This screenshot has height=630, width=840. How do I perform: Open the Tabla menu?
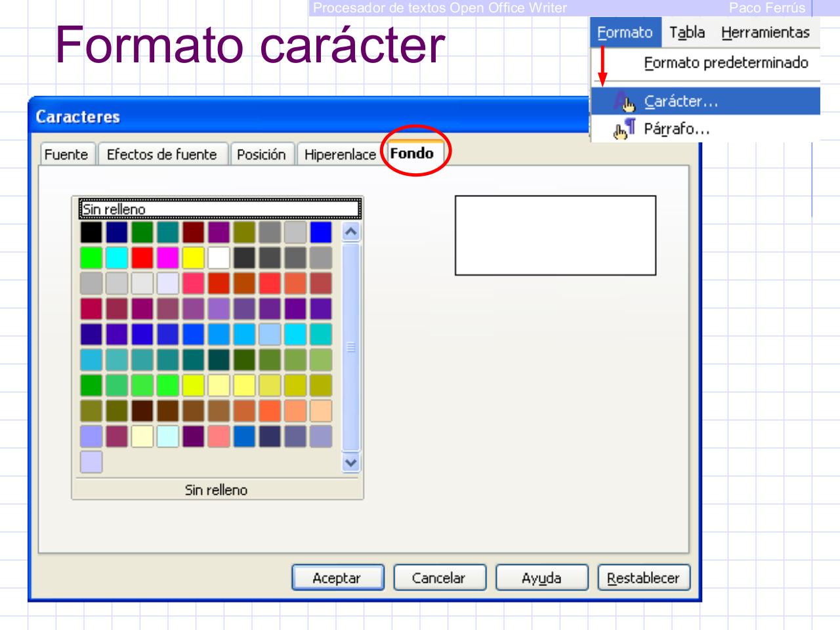click(686, 32)
